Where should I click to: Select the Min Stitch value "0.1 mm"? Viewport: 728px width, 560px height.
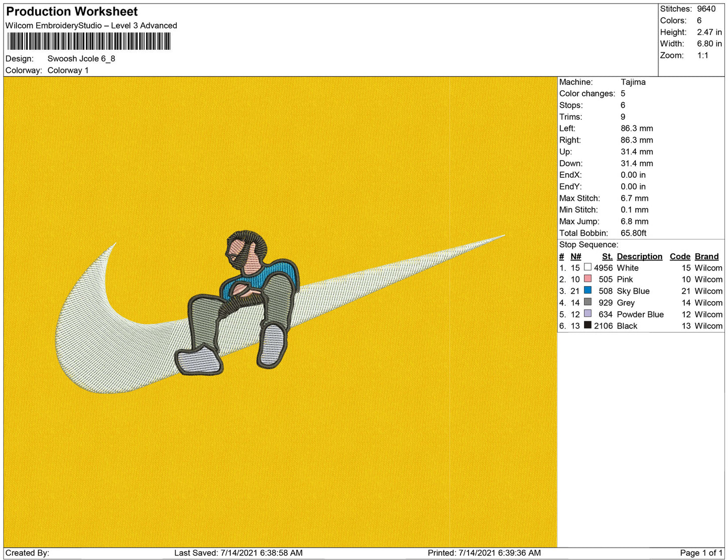635,210
